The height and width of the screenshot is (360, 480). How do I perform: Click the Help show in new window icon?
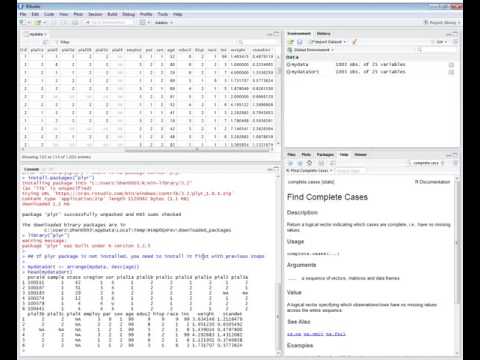pos(332,163)
